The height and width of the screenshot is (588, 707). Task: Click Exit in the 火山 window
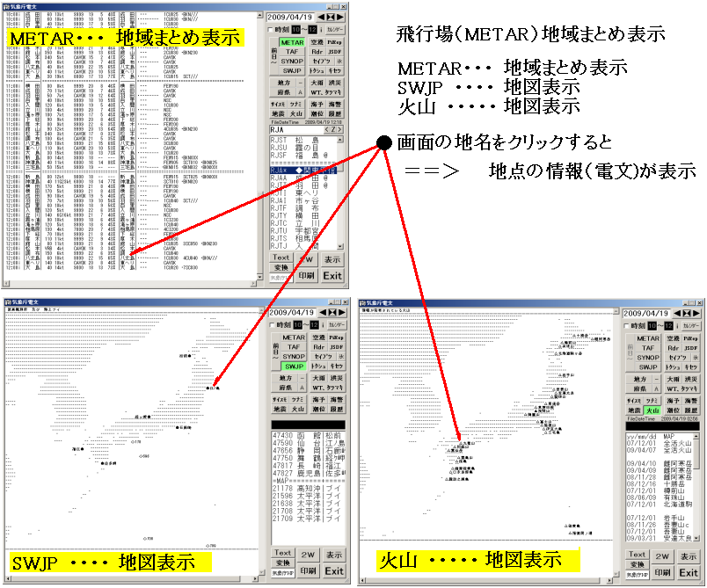tap(689, 573)
